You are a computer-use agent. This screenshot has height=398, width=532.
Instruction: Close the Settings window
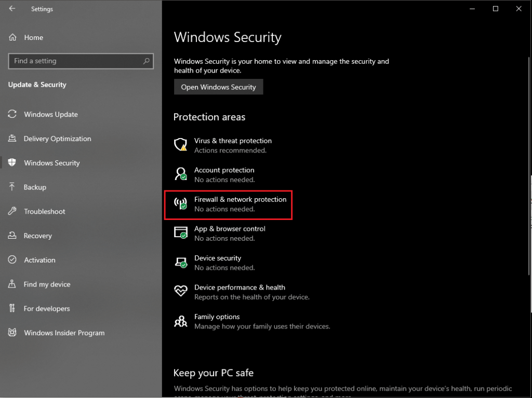click(x=518, y=9)
